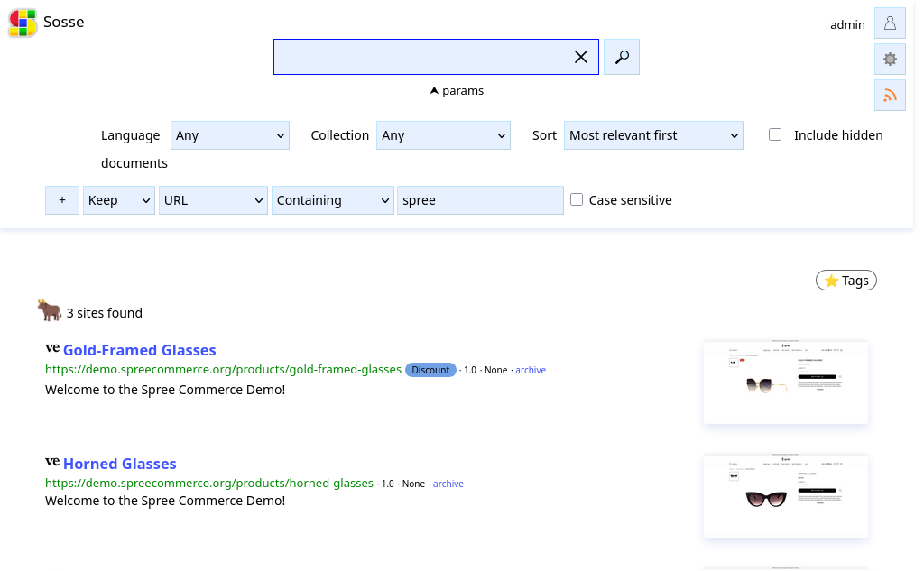The height and width of the screenshot is (571, 924).
Task: Click the '3 sites found' text
Action: click(105, 313)
